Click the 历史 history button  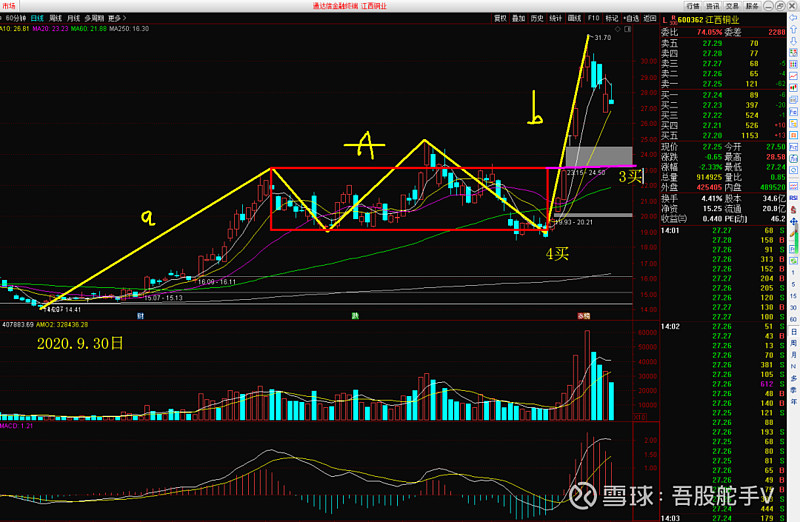coord(537,18)
